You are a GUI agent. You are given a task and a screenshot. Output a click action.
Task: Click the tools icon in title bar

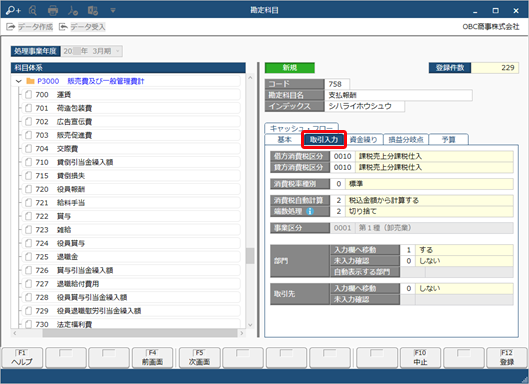[73, 11]
